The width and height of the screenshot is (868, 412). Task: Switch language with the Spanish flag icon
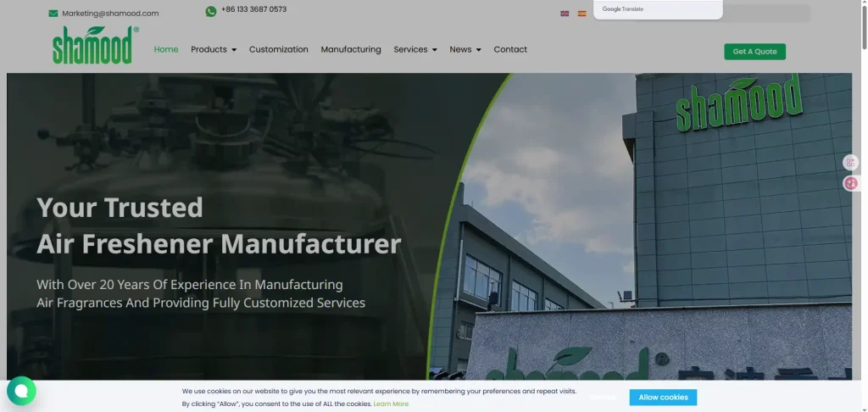pos(581,14)
